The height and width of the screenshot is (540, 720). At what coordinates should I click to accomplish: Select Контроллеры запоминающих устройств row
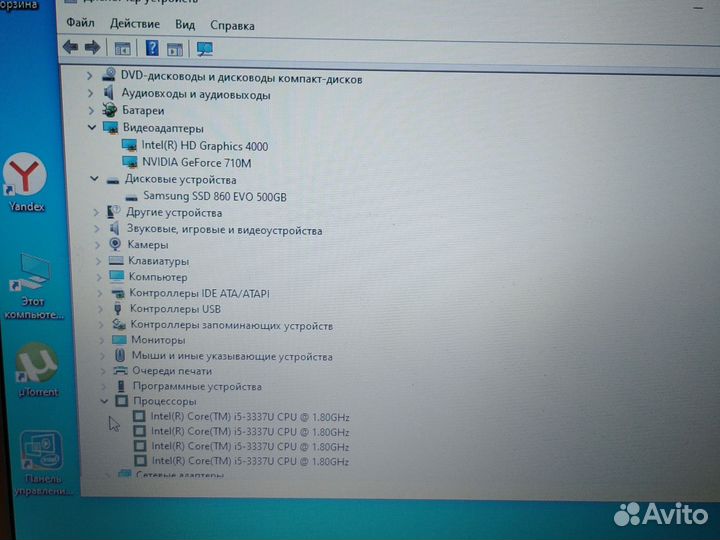tap(231, 325)
